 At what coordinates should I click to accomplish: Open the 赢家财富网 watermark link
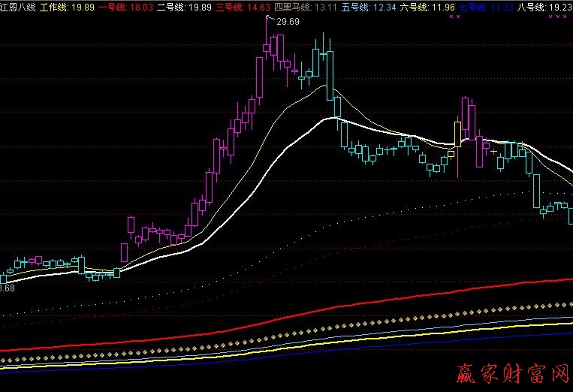[x=512, y=372]
